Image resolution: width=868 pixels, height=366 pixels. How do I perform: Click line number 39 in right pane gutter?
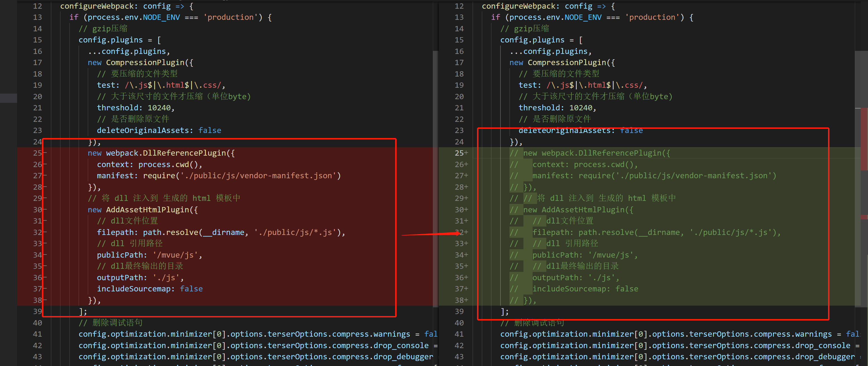[459, 312]
